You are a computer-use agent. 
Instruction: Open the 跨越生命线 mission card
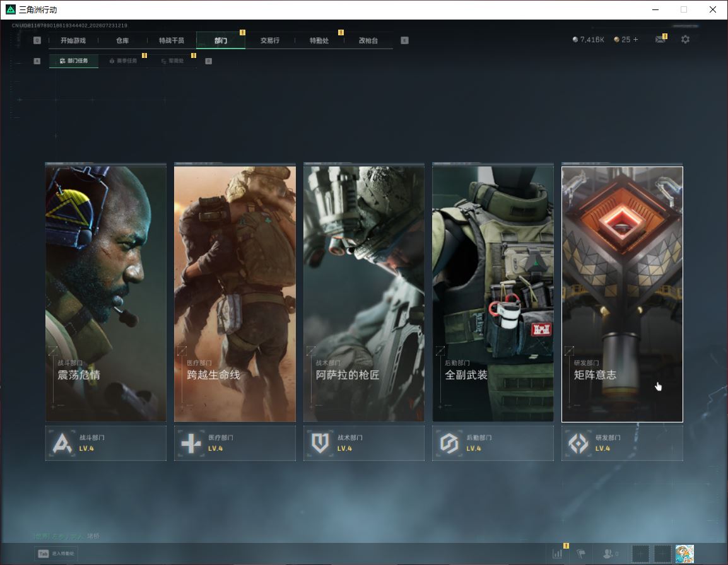pyautogui.click(x=235, y=294)
